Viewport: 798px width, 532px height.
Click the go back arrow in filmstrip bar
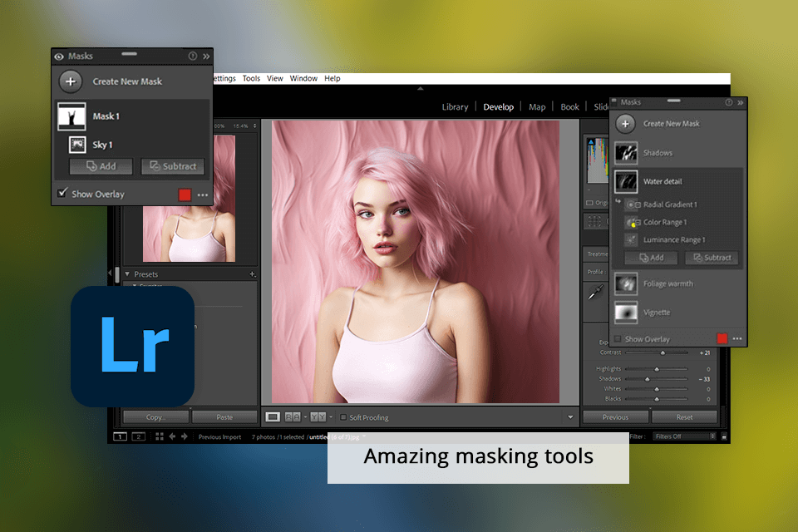tap(172, 436)
